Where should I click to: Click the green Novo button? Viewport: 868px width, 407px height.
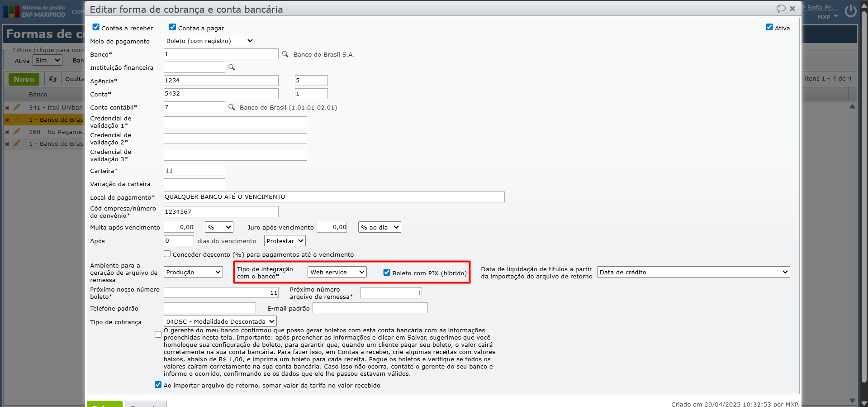24,79
